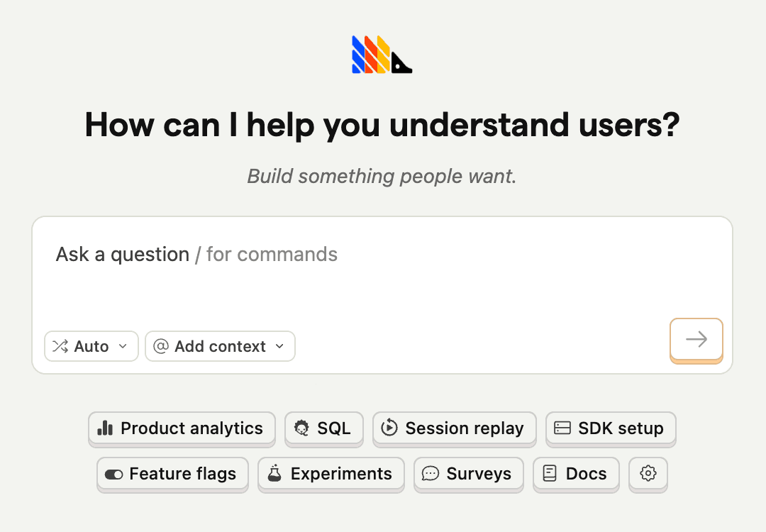Click the Experiments flask icon

274,473
